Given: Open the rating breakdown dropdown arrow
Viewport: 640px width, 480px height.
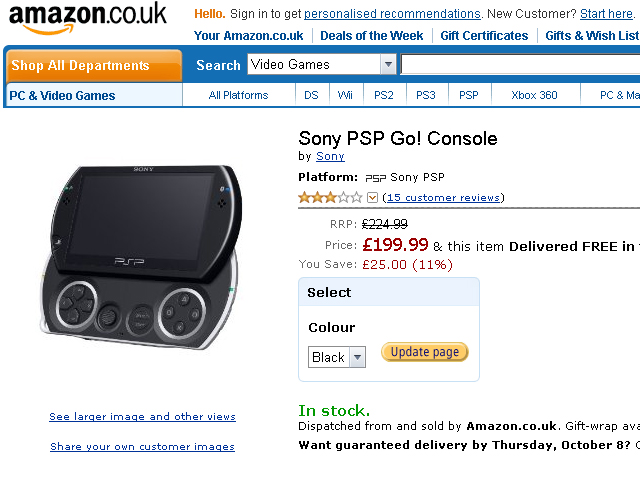Looking at the screenshot, I should [372, 198].
